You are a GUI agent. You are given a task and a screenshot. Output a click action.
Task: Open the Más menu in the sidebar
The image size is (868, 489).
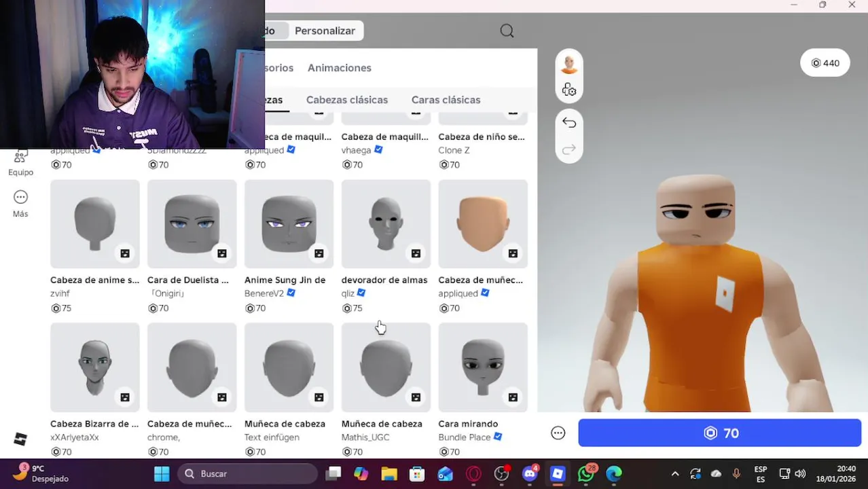20,204
